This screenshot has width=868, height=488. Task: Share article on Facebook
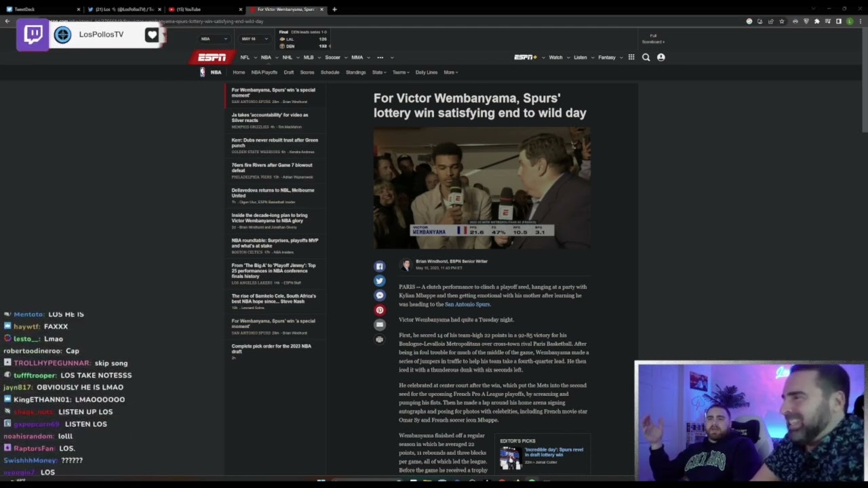(380, 266)
